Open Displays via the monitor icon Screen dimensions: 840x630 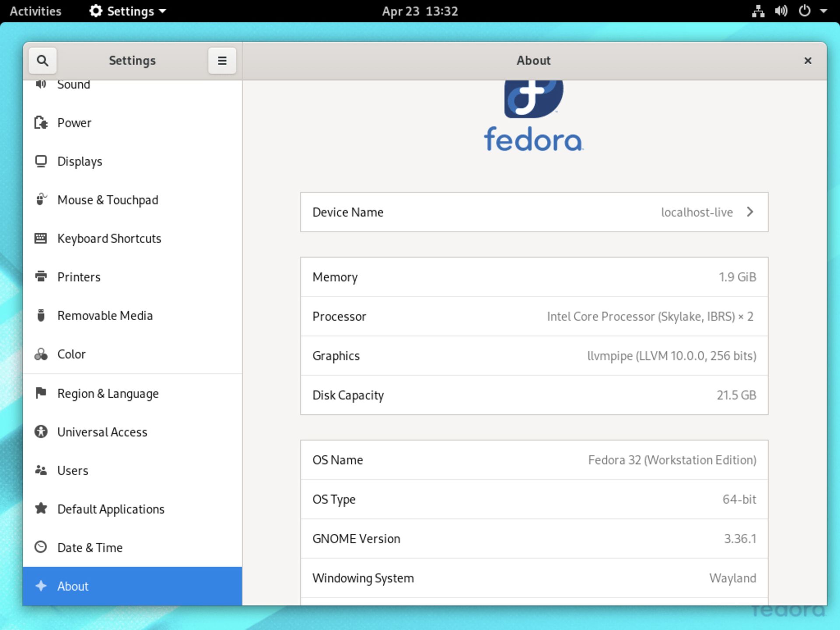pyautogui.click(x=41, y=161)
